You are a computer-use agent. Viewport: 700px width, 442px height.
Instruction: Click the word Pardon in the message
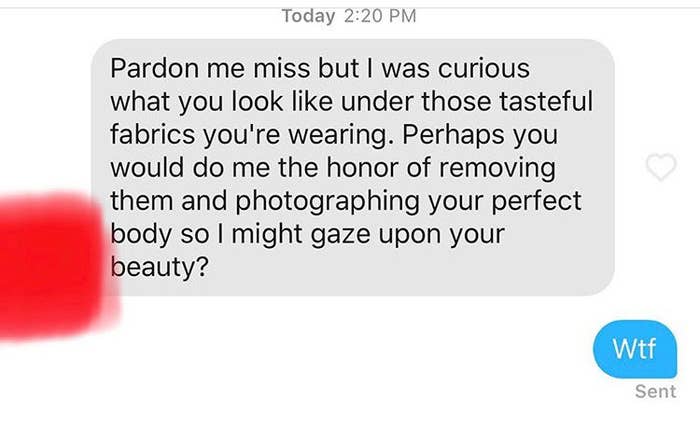pos(154,69)
